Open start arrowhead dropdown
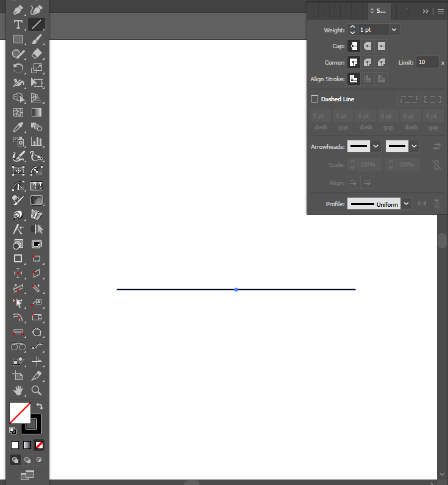 (x=375, y=146)
